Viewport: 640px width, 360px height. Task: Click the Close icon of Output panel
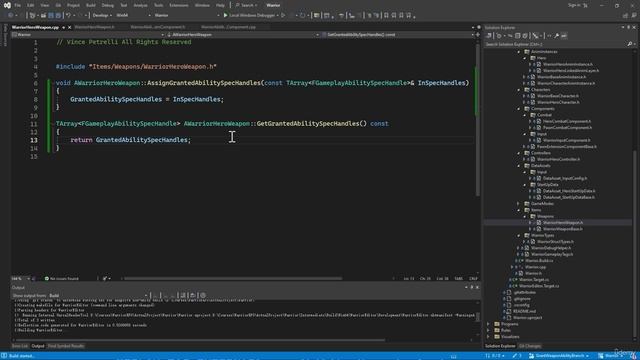coord(477,288)
